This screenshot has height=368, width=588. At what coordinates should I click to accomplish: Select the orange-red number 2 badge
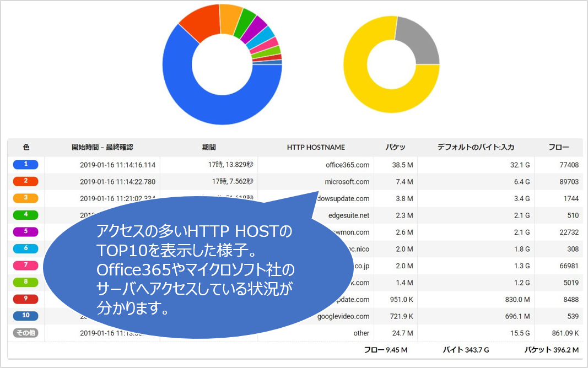[25, 181]
